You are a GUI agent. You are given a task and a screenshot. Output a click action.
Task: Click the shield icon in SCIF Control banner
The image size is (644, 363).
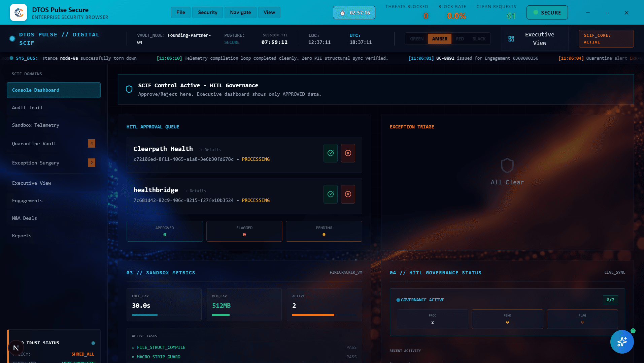[x=129, y=89]
